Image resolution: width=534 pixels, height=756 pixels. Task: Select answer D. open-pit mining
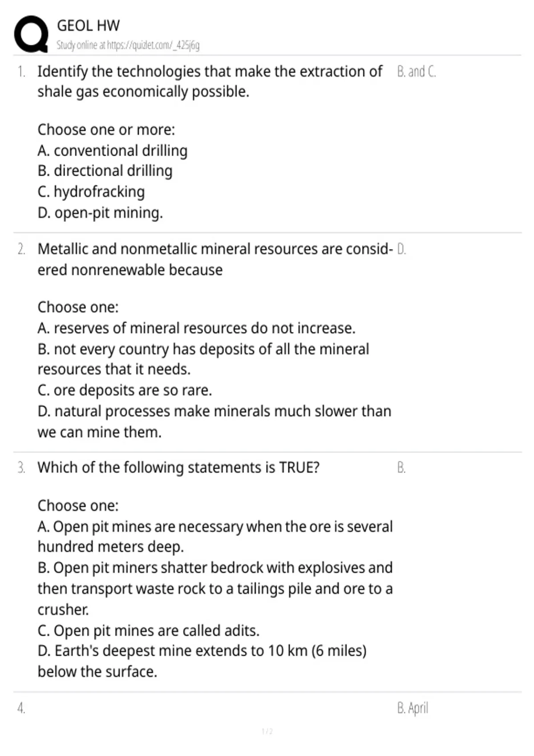point(100,213)
